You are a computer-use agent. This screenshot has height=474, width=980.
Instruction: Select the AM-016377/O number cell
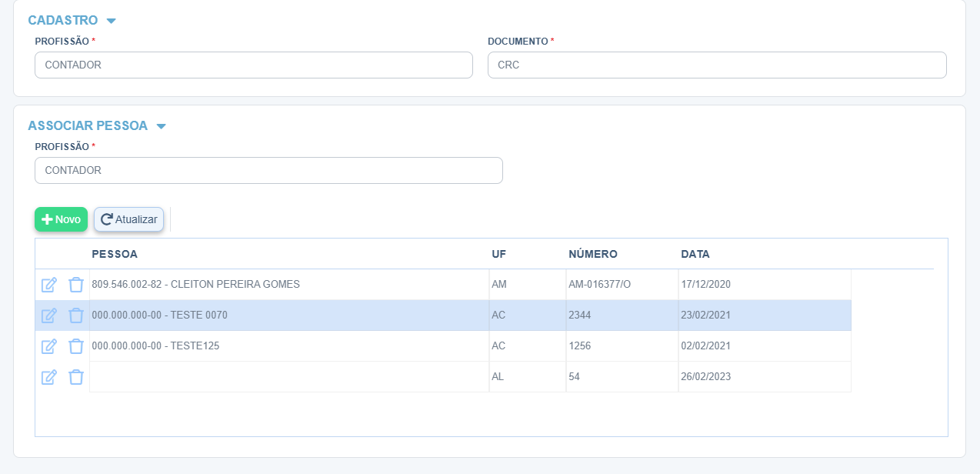[x=599, y=285]
